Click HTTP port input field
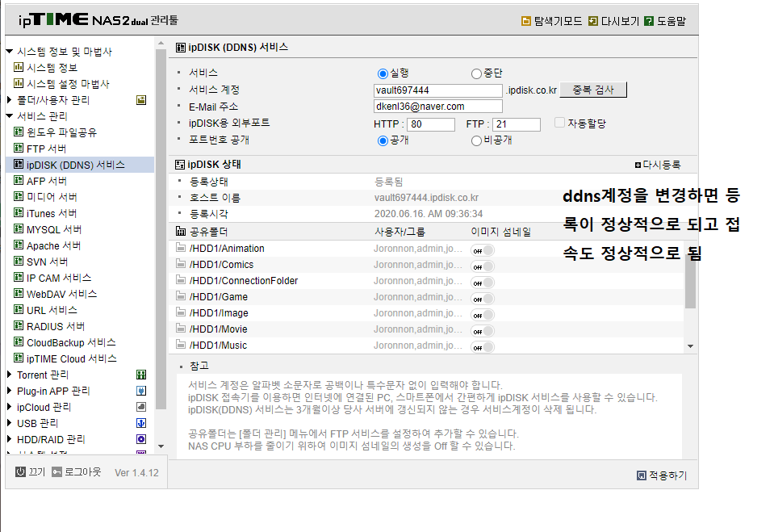 pyautogui.click(x=430, y=124)
